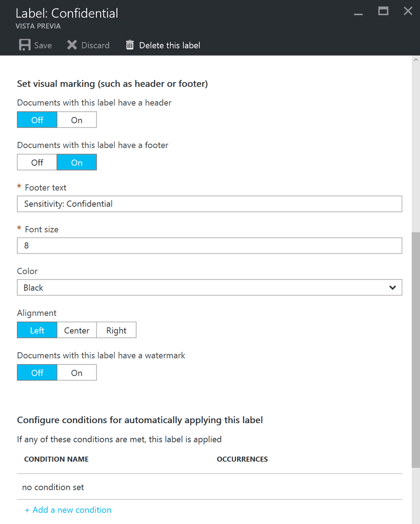Select Right alignment
This screenshot has width=420, height=524.
(x=116, y=330)
